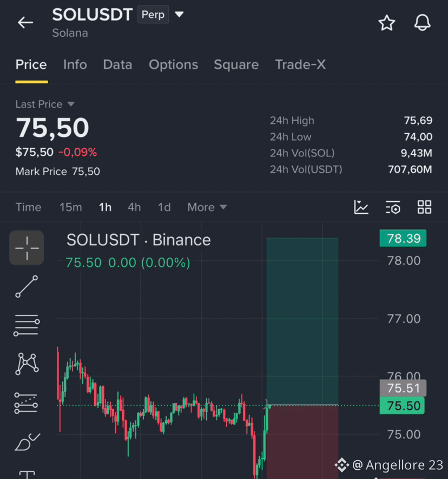
Task: Click the 78.00 price axis label
Action: (404, 260)
